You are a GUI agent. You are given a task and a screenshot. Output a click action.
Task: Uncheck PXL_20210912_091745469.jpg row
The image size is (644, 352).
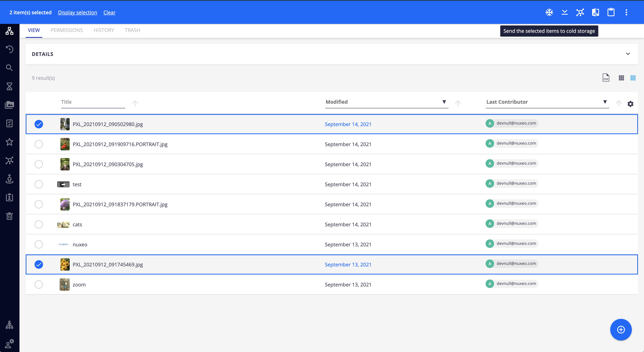click(x=39, y=264)
